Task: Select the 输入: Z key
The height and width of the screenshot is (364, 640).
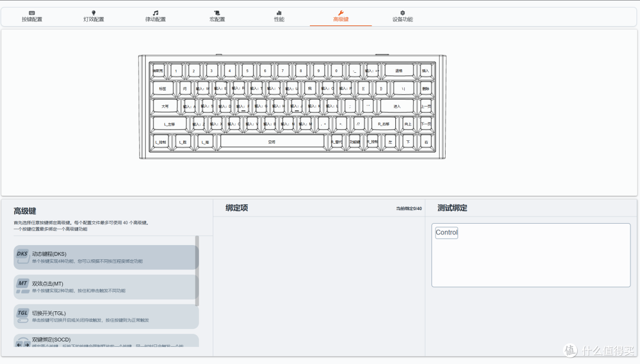Action: [199, 124]
